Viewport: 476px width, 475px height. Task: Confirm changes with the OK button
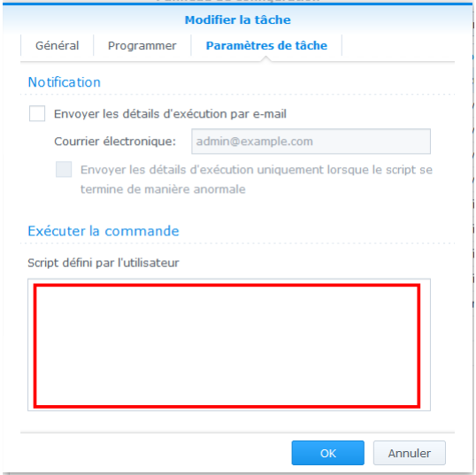tap(328, 453)
